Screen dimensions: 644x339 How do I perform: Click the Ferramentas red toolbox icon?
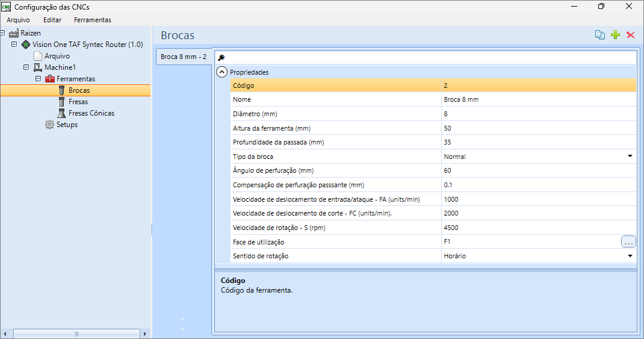point(50,79)
